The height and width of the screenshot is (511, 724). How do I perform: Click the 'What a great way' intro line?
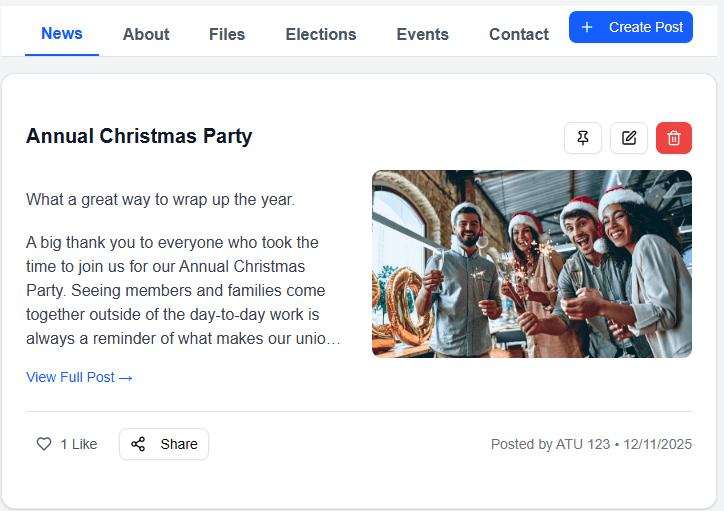[160, 199]
